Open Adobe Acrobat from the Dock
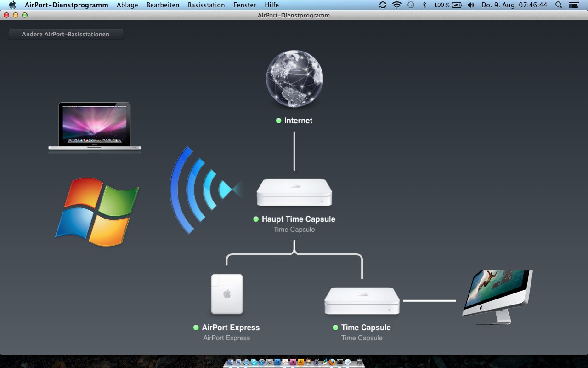Screen dimensions: 588x368 (285, 362)
